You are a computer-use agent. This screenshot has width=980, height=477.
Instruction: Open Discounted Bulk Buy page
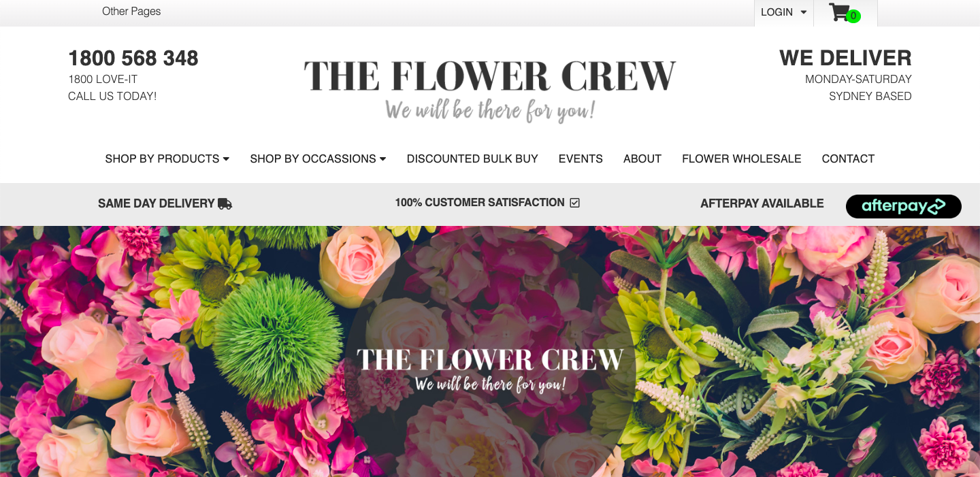tap(472, 159)
